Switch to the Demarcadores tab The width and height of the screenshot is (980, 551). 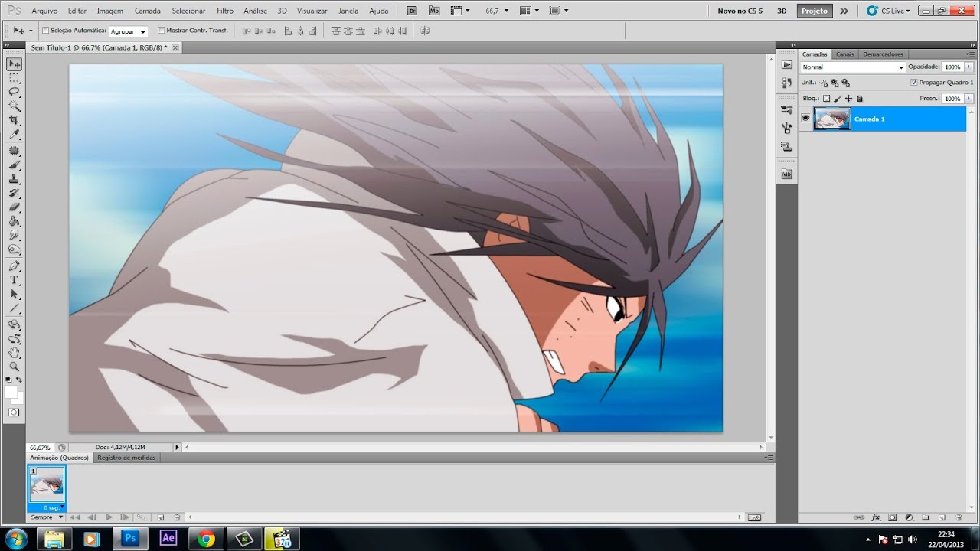[x=883, y=54]
